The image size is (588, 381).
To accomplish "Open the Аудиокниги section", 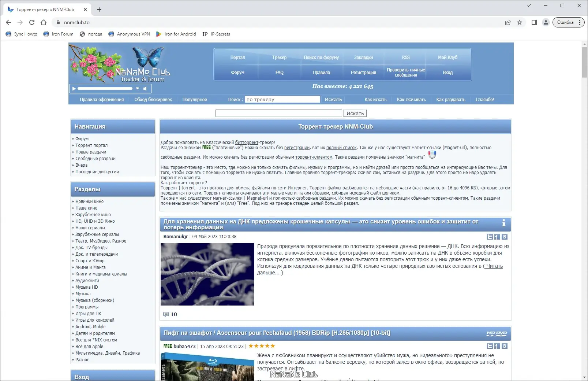I will coord(87,281).
